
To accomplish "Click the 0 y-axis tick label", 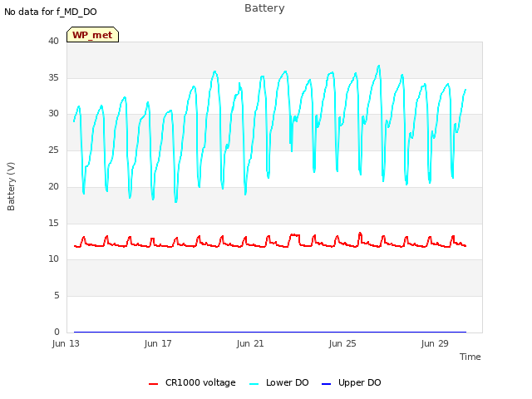I will coord(57,332).
